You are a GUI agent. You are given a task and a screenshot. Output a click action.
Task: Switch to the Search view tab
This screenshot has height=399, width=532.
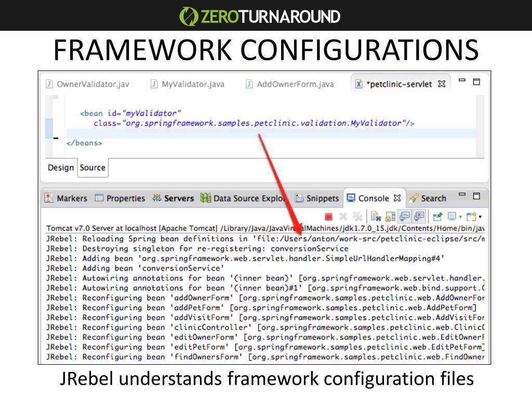click(x=428, y=198)
